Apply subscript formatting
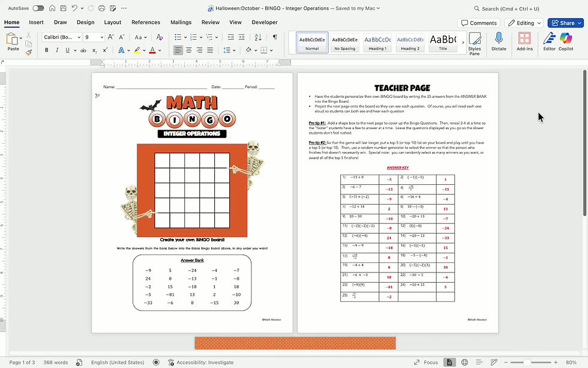Image resolution: width=588 pixels, height=368 pixels. click(x=95, y=50)
